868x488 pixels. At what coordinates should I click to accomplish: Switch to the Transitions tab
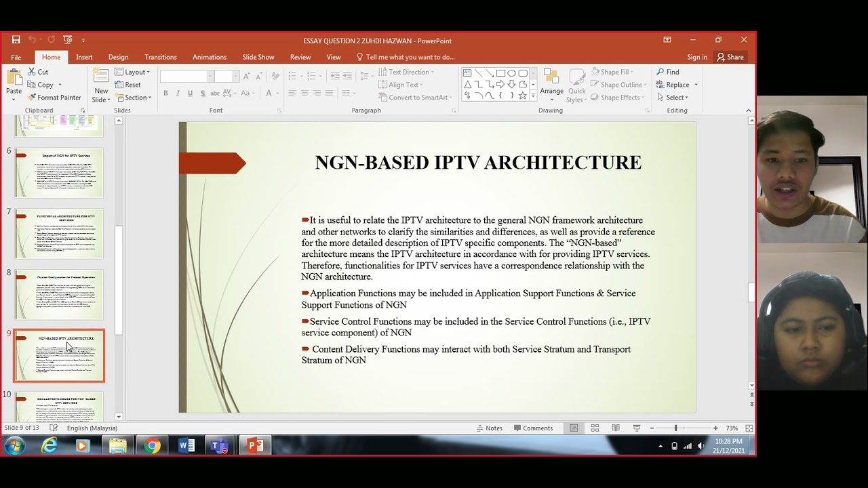pos(161,57)
